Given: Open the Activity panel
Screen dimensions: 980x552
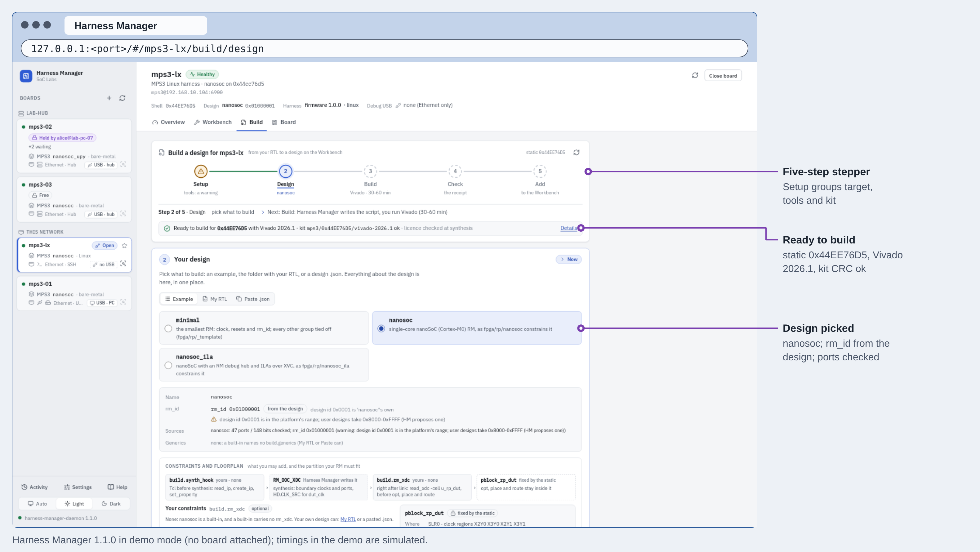Looking at the screenshot, I should pyautogui.click(x=35, y=487).
